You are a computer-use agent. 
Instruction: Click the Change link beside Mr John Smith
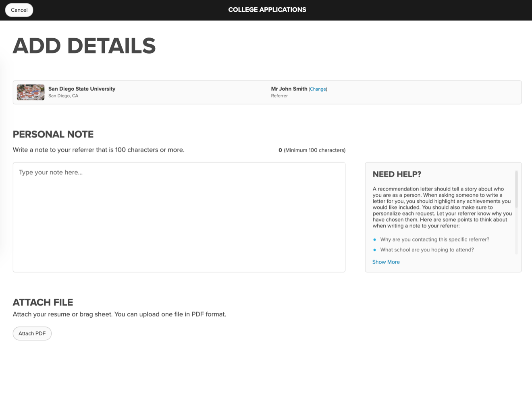pos(318,89)
